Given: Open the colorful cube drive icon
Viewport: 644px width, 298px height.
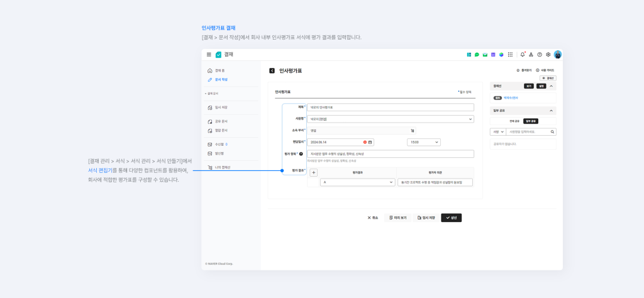Looking at the screenshot, I should 501,55.
